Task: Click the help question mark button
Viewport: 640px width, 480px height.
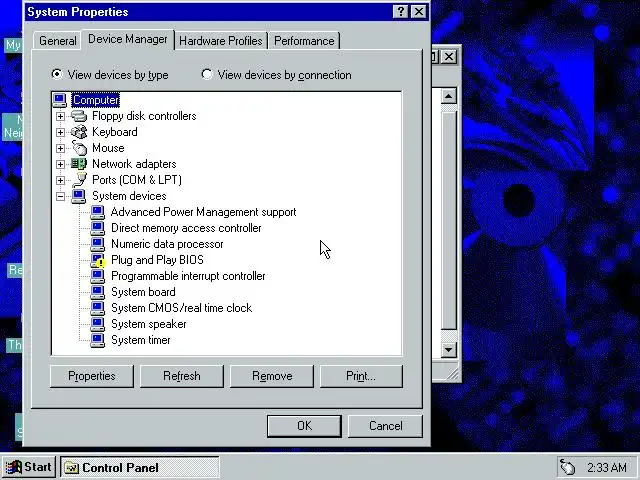Action: (x=401, y=12)
